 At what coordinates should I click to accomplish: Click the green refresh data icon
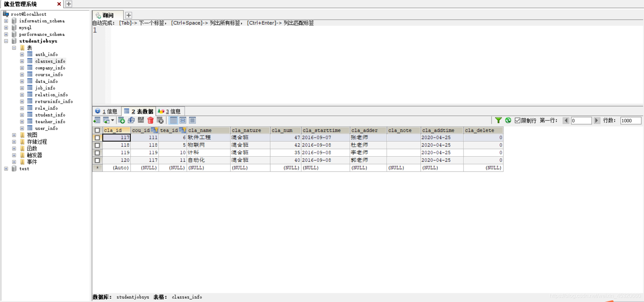point(508,120)
